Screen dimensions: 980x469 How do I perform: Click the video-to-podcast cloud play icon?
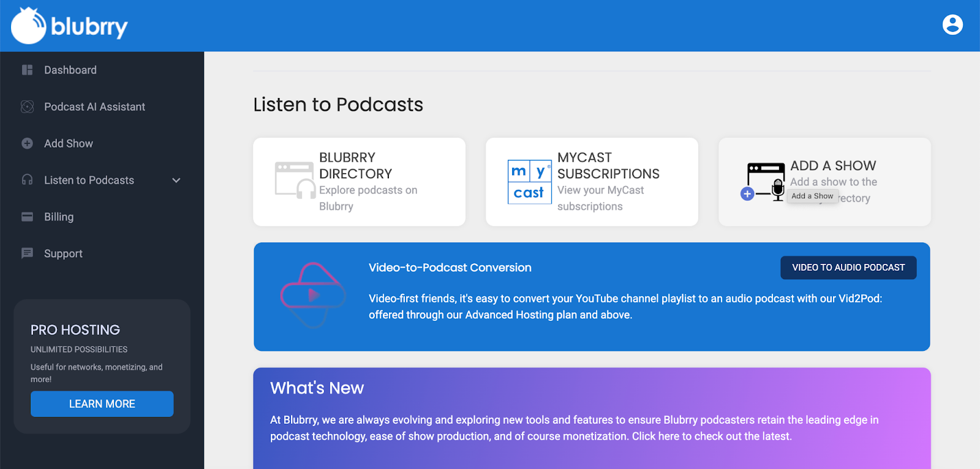pyautogui.click(x=313, y=296)
